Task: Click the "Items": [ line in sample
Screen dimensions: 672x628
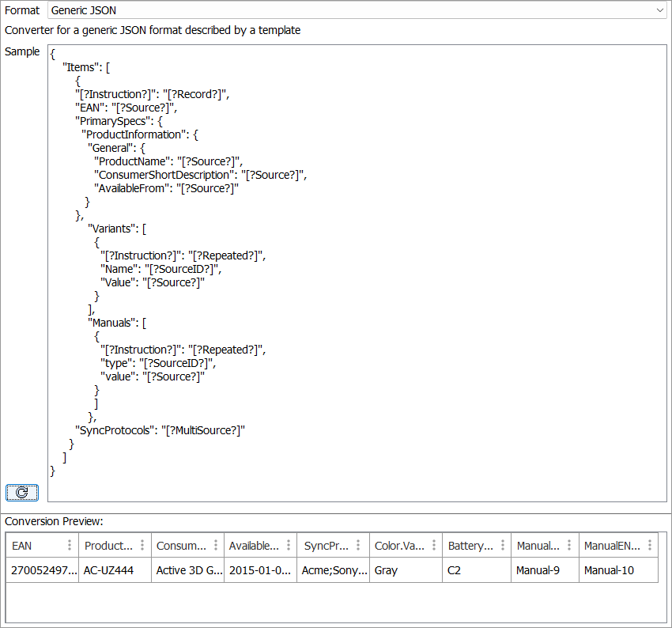Action: click(x=86, y=67)
